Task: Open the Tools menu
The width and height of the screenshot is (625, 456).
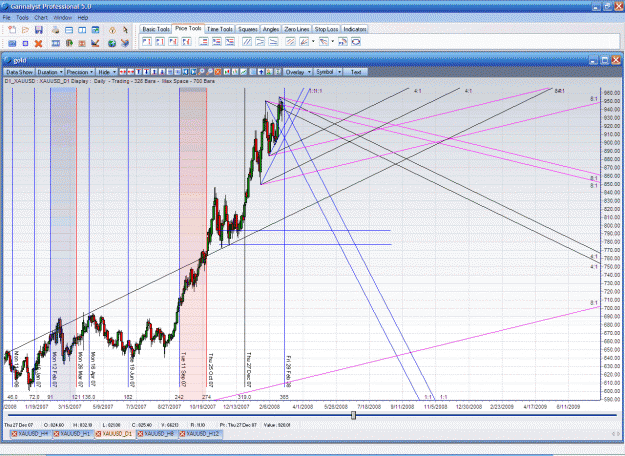Action: [22, 18]
